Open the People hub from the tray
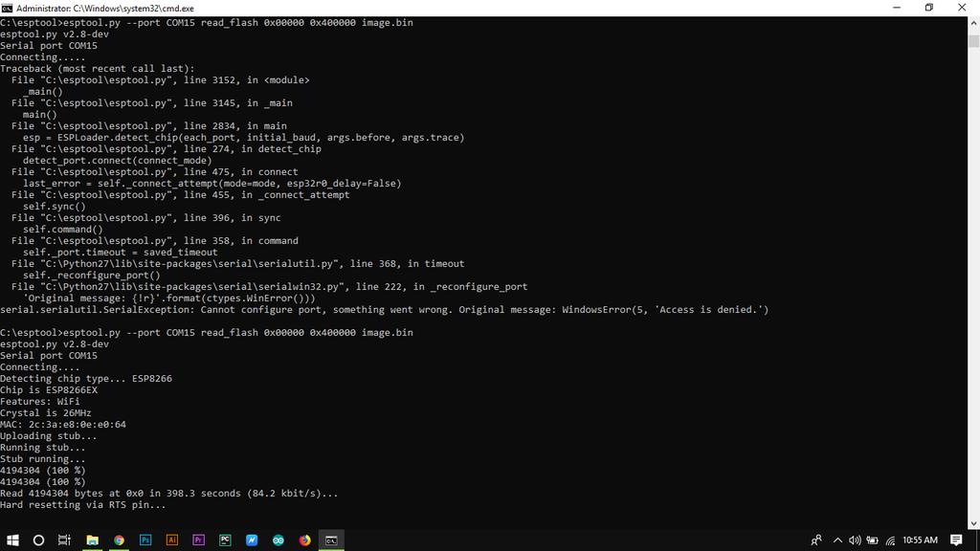 pos(816,540)
